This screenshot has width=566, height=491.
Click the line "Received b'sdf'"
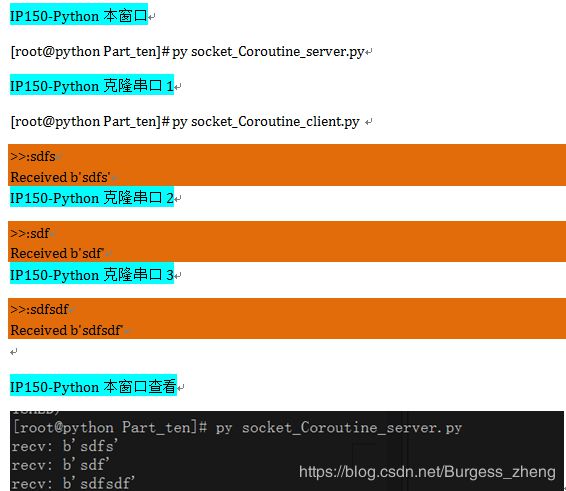click(x=57, y=253)
